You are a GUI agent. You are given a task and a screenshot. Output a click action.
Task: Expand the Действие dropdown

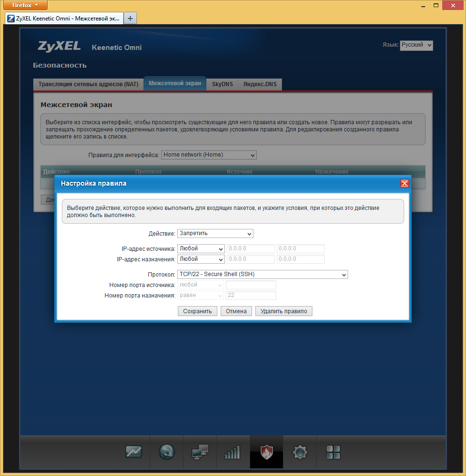pos(215,233)
